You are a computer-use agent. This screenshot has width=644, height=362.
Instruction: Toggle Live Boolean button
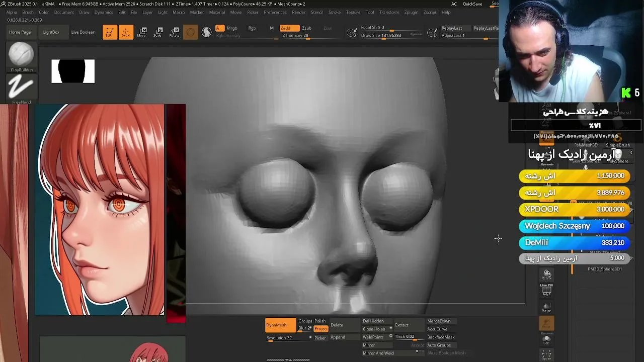tap(83, 32)
